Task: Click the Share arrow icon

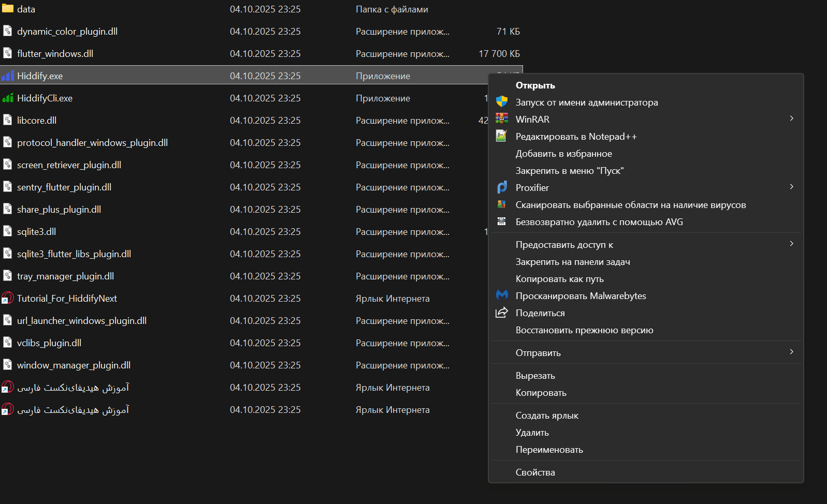Action: (x=502, y=313)
